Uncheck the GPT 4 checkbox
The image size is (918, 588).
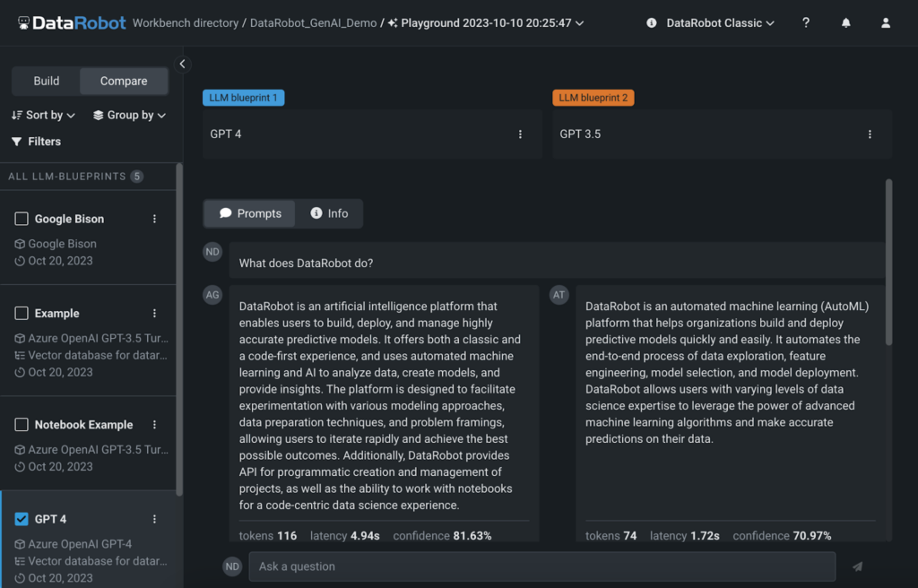click(x=22, y=519)
